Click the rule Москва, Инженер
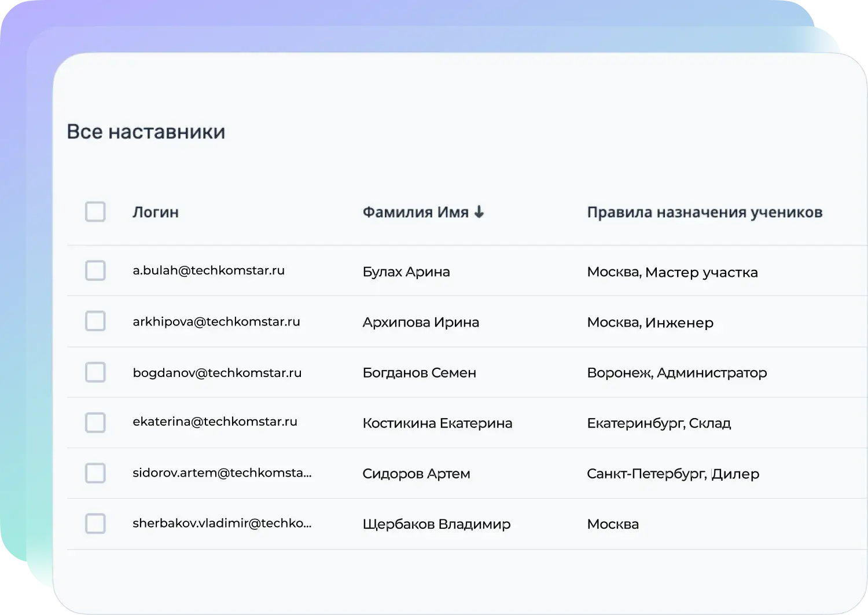This screenshot has height=615, width=868. (x=650, y=323)
